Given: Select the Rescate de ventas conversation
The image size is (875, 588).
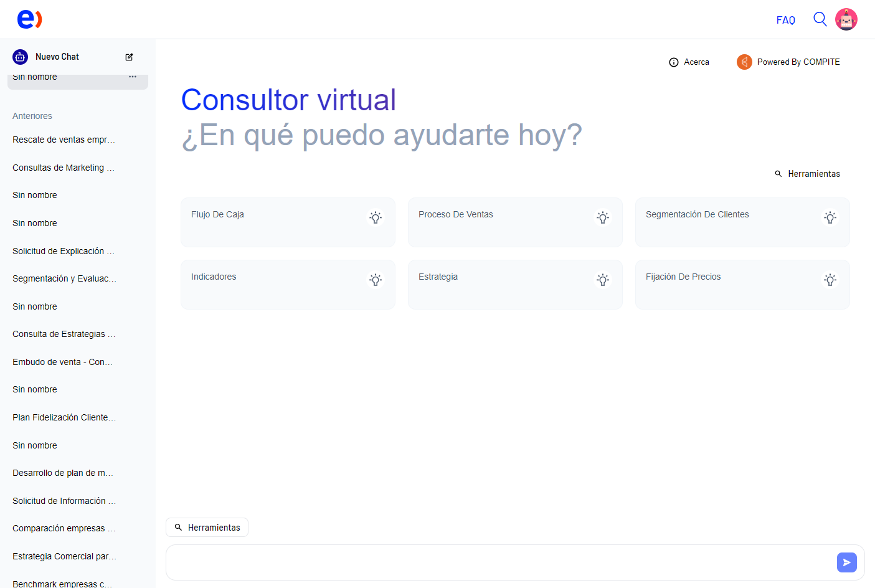Looking at the screenshot, I should 63,140.
